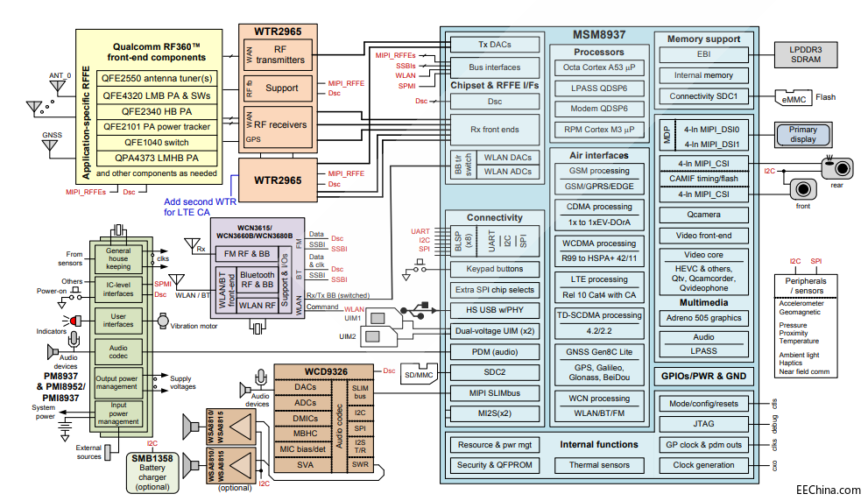Select the SMB1358 Battery charger block
Image resolution: width=868 pixels, height=501 pixels.
(x=152, y=469)
